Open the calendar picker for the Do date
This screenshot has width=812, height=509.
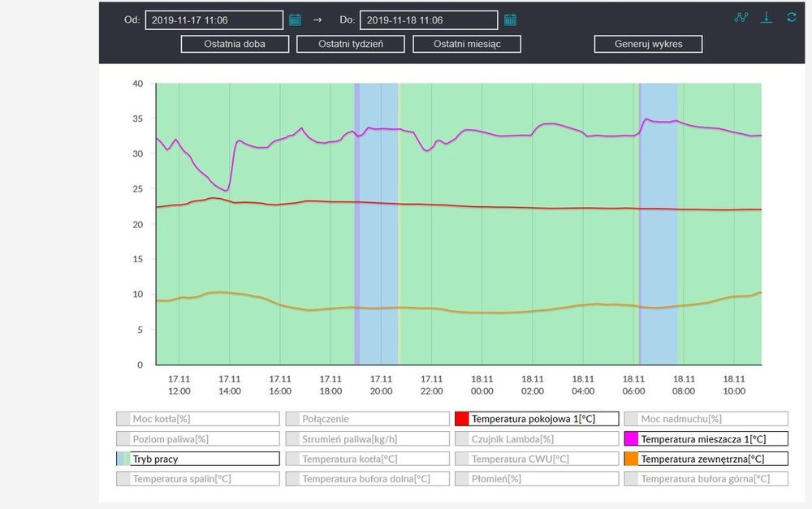[x=510, y=19]
